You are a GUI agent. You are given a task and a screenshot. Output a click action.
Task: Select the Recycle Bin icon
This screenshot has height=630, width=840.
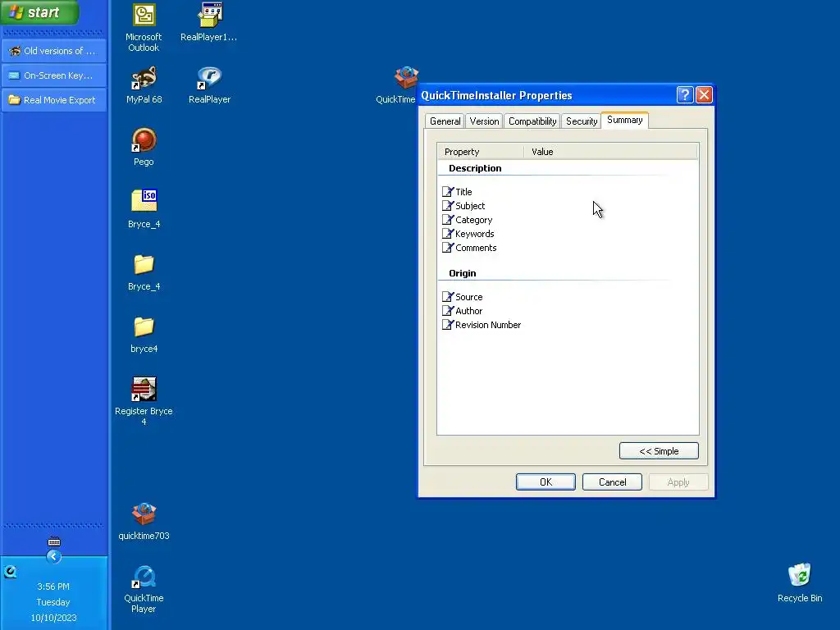pyautogui.click(x=800, y=583)
